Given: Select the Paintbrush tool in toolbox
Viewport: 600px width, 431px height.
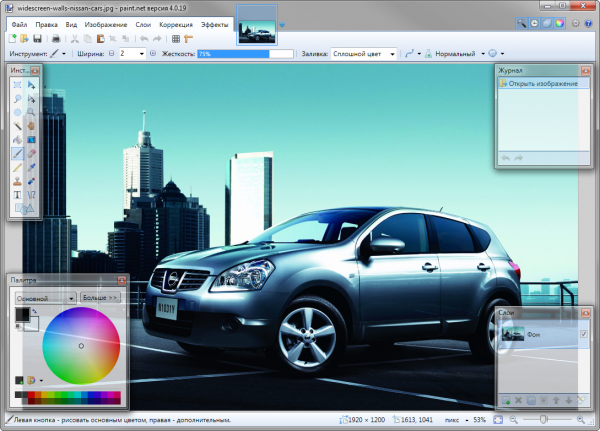Looking at the screenshot, I should [x=17, y=153].
